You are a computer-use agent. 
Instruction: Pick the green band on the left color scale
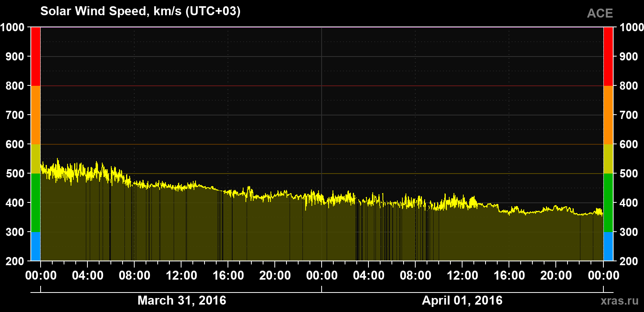pyautogui.click(x=36, y=203)
